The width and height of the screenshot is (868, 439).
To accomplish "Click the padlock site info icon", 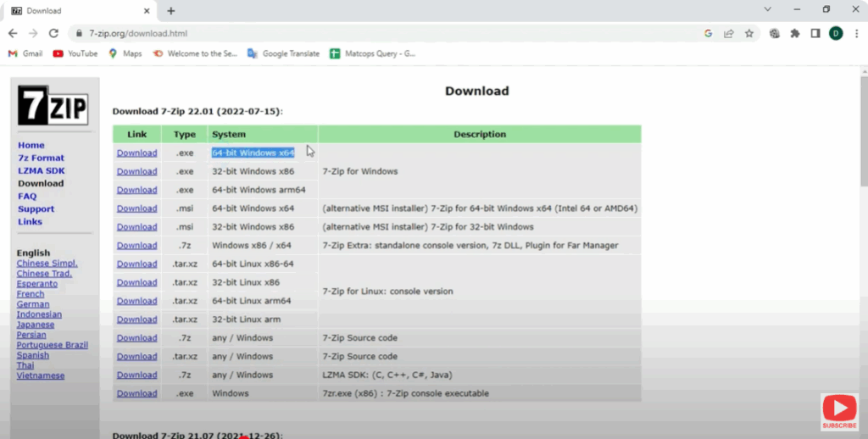I will 79,33.
